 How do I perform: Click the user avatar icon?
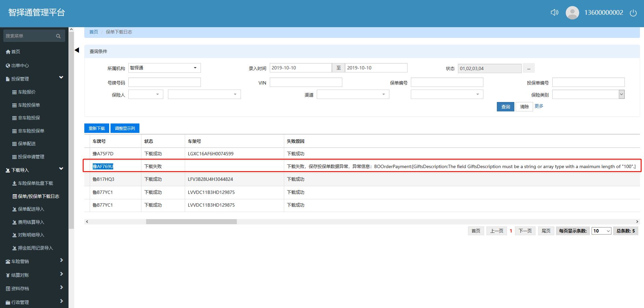tap(572, 13)
